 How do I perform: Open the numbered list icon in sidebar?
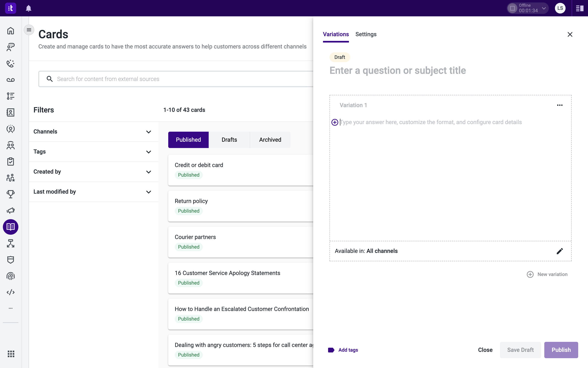click(x=10, y=96)
